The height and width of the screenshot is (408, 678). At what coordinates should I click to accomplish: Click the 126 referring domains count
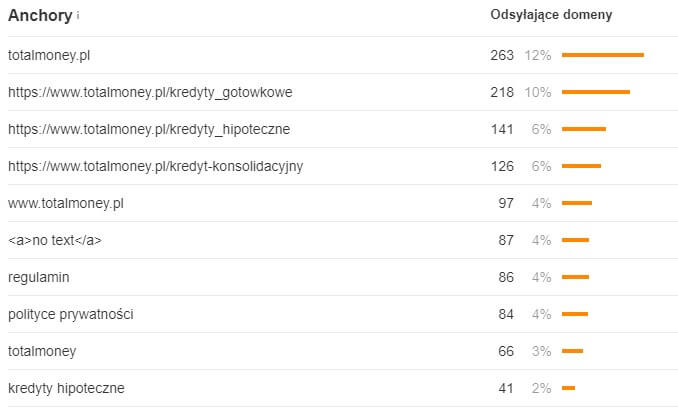[x=501, y=166]
